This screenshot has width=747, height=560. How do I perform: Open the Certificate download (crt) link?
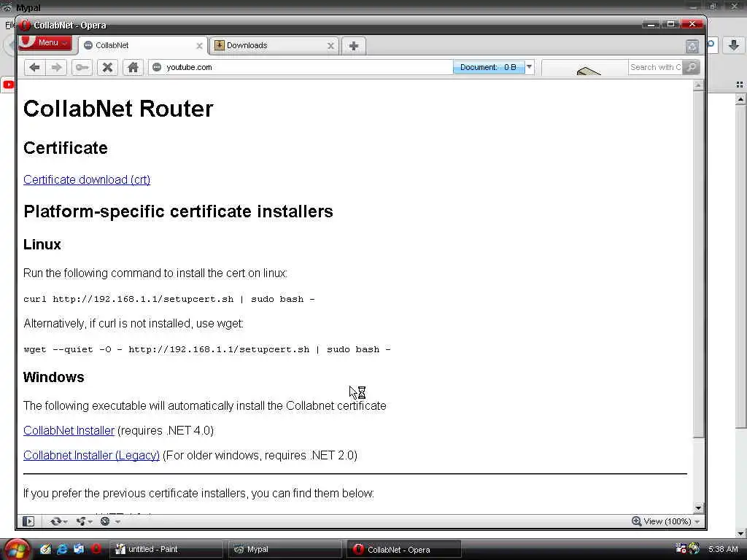pyautogui.click(x=87, y=179)
